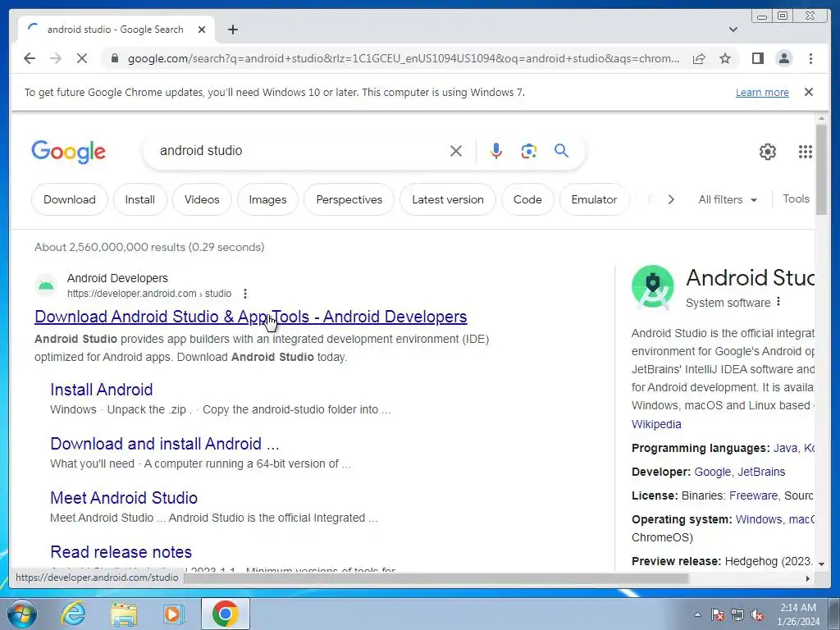The width and height of the screenshot is (840, 630).
Task: Clear the search query text
Action: pyautogui.click(x=456, y=151)
